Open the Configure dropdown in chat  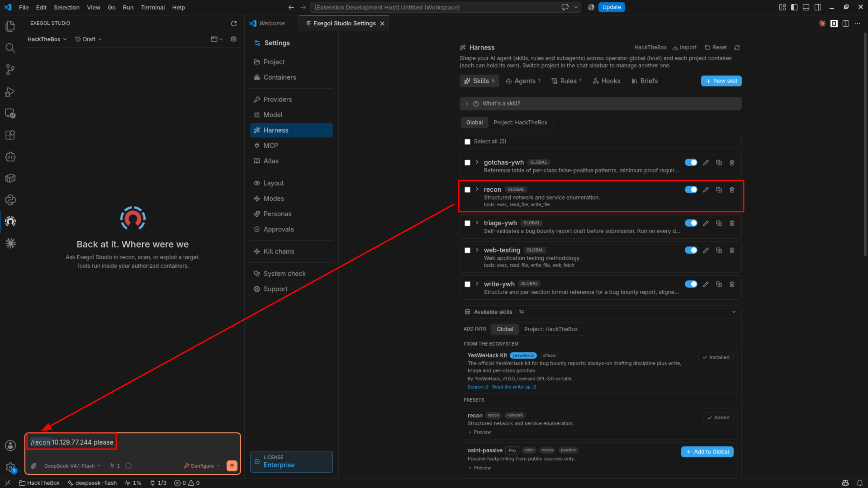click(202, 466)
